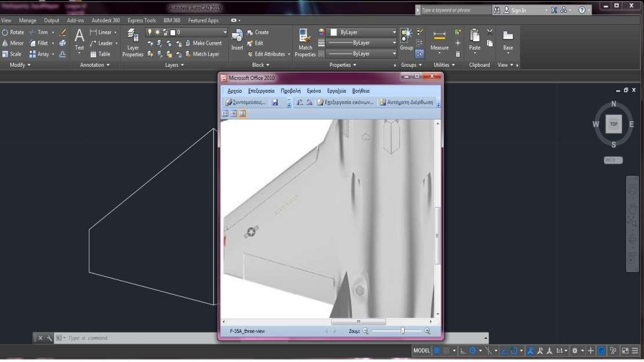Viewport: 644px width, 362px height.
Task: Toggle group selection on/off button
Action: (419, 54)
